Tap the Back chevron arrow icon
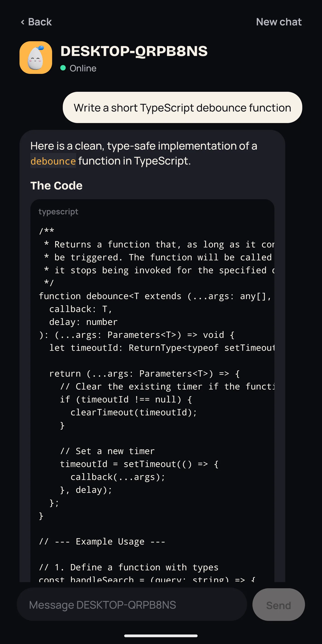This screenshot has height=644, width=322. (x=23, y=22)
